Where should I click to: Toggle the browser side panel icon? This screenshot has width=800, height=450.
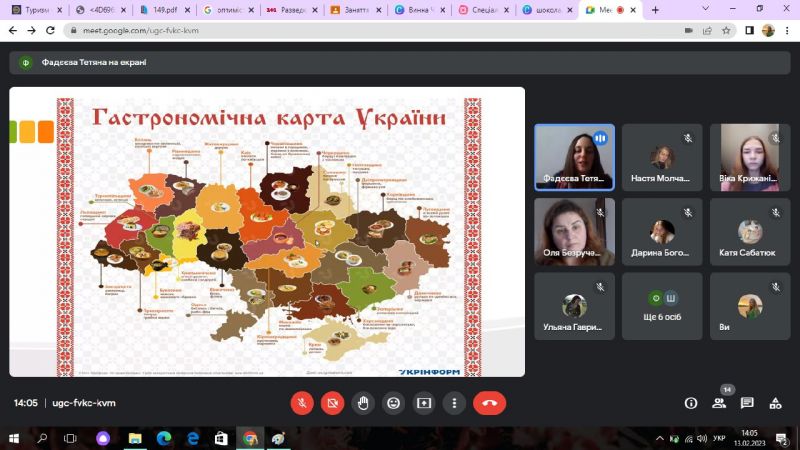point(749,31)
